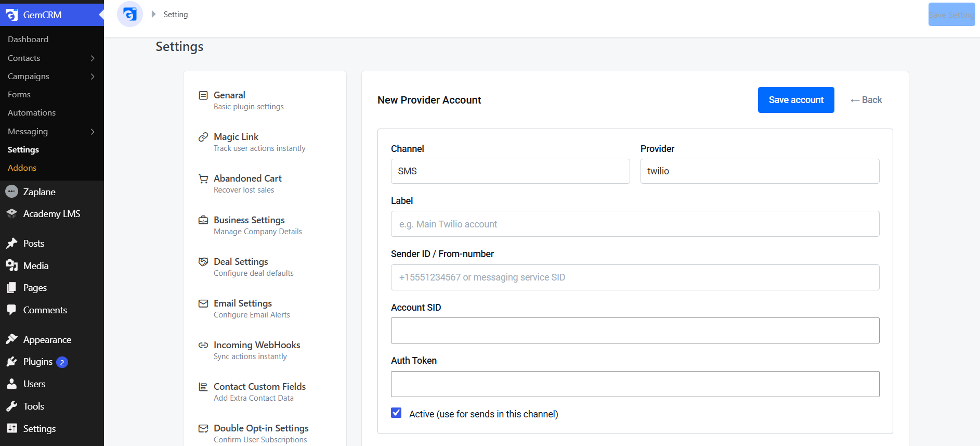The width and height of the screenshot is (980, 446).
Task: Click into the Account SID field
Action: pos(635,330)
